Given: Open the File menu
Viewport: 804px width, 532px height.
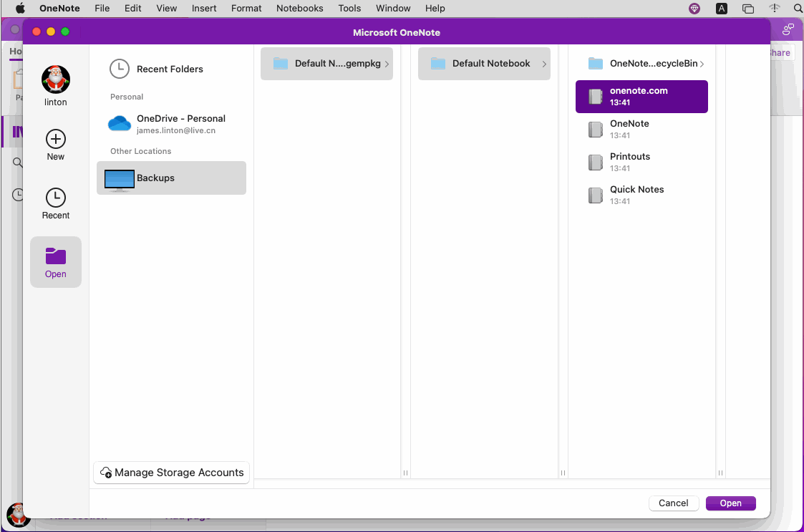Looking at the screenshot, I should pyautogui.click(x=102, y=8).
